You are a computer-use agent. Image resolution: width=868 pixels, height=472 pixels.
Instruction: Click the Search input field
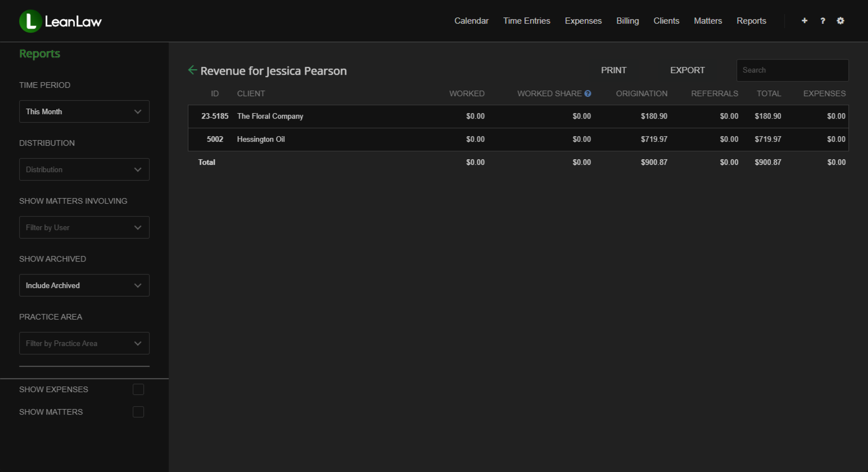(793, 70)
